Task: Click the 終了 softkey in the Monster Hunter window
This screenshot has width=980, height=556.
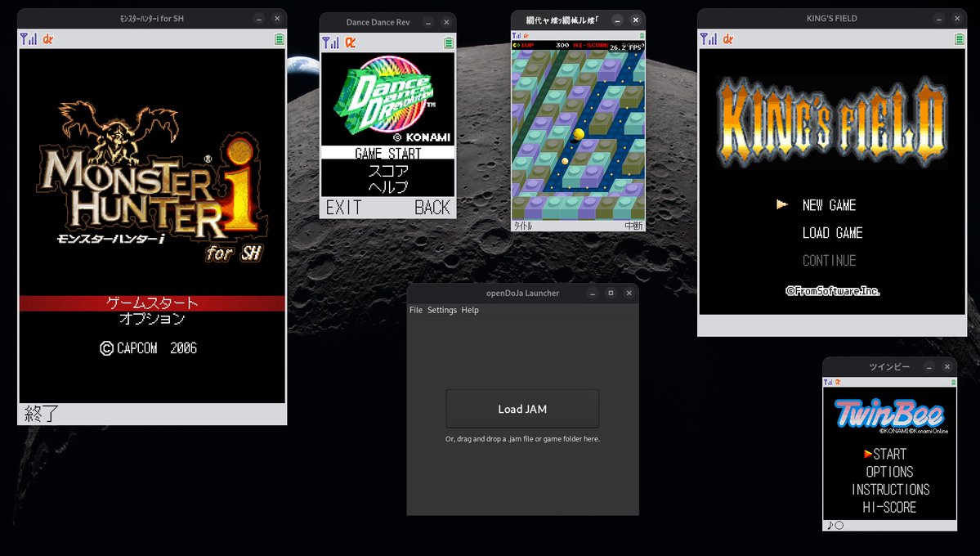Action: click(x=41, y=414)
